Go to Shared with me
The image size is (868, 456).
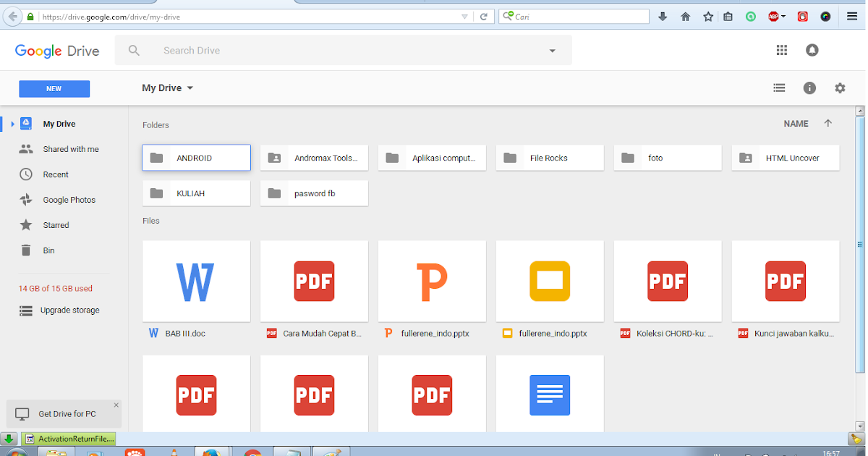click(70, 149)
